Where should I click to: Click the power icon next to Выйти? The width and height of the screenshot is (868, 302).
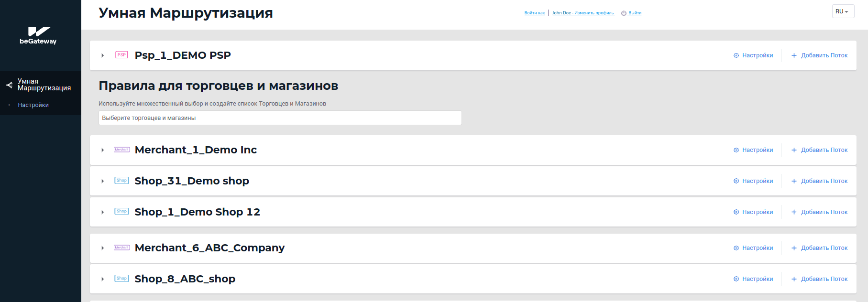pos(624,13)
